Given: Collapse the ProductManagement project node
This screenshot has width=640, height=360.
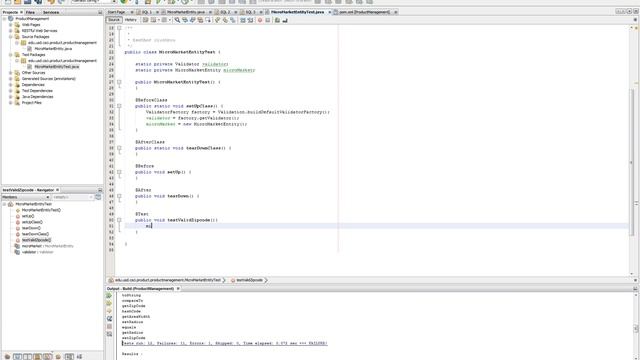Looking at the screenshot, I should click(x=4, y=19).
